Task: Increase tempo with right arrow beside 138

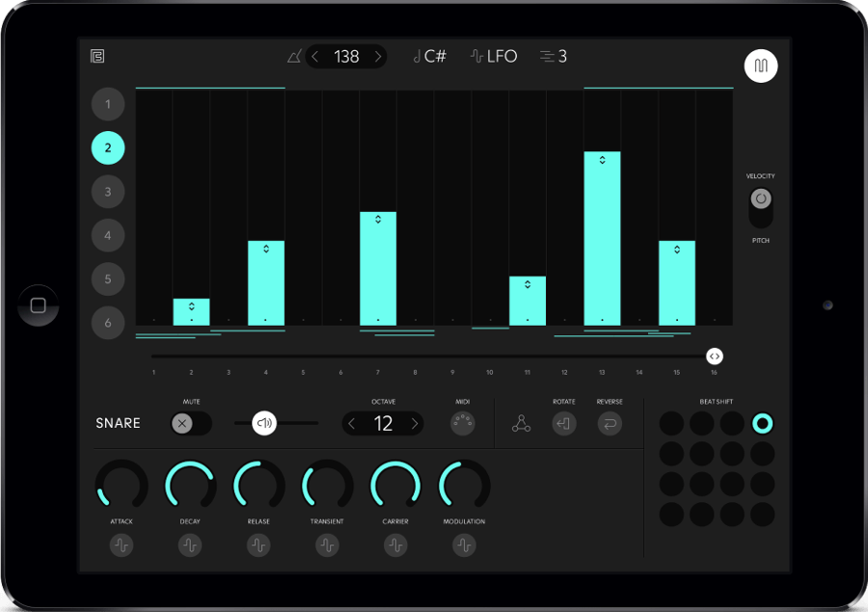Action: (x=378, y=57)
